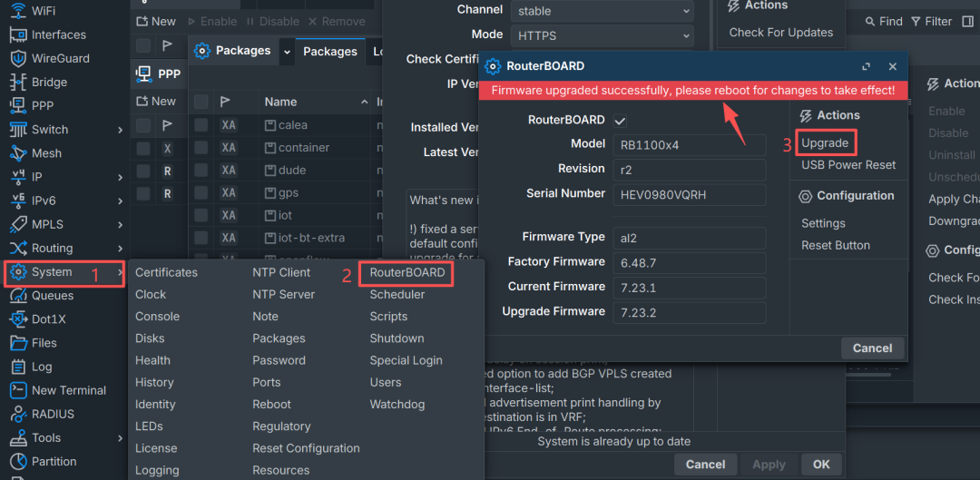Tick the checkbox on the container row

(201, 148)
